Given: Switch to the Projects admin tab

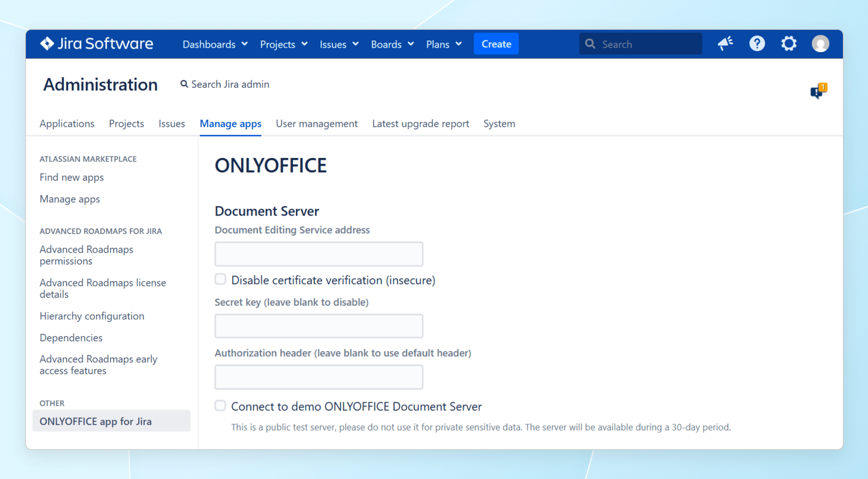Looking at the screenshot, I should (x=127, y=123).
